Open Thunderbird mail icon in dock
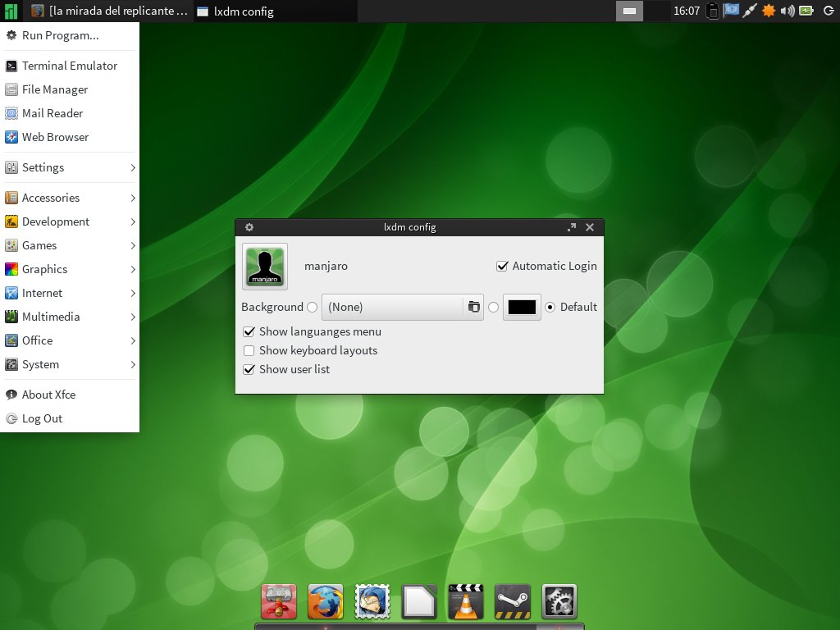Viewport: 840px width, 630px height. coord(372,602)
